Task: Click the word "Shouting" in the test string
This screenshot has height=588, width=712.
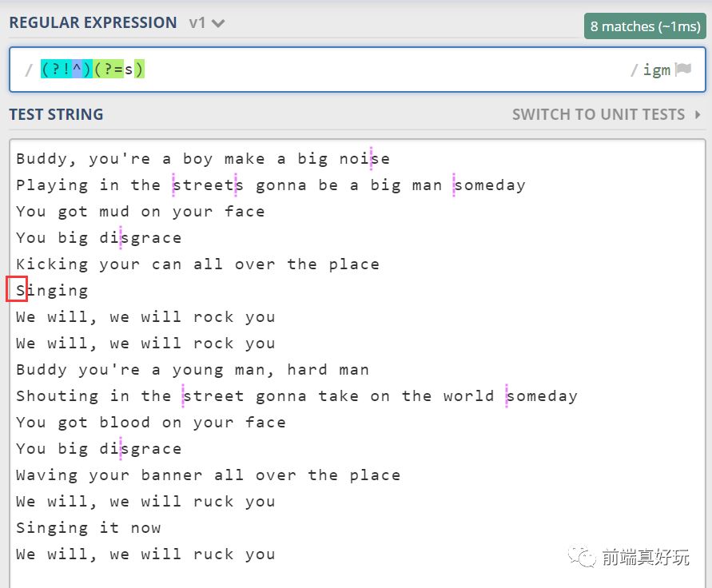Action: click(x=58, y=396)
